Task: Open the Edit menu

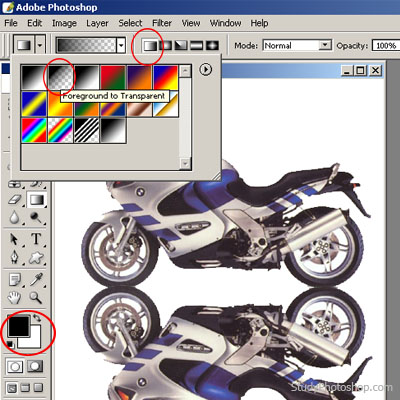Action: point(35,23)
